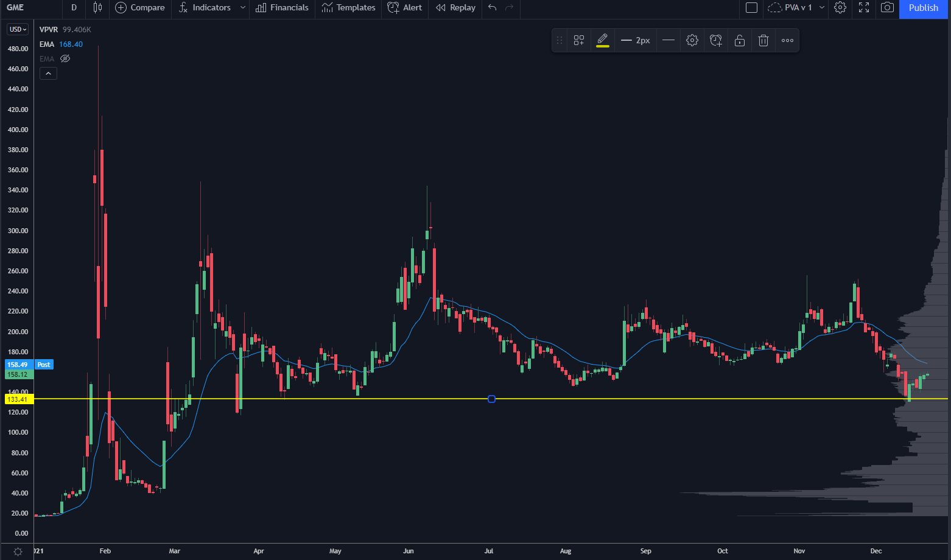Viewport: 951px width, 560px height.
Task: Select the EMA 168.40 indicator legend
Action: 61,44
